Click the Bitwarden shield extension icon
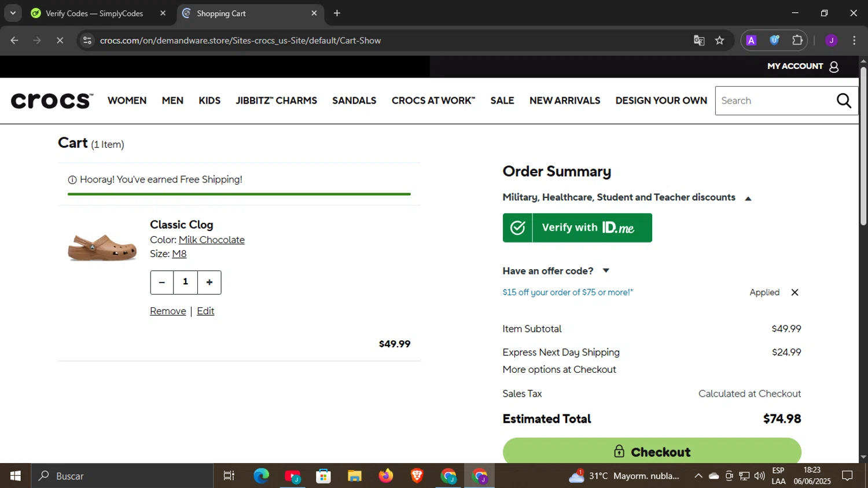This screenshot has height=488, width=868. tap(774, 41)
